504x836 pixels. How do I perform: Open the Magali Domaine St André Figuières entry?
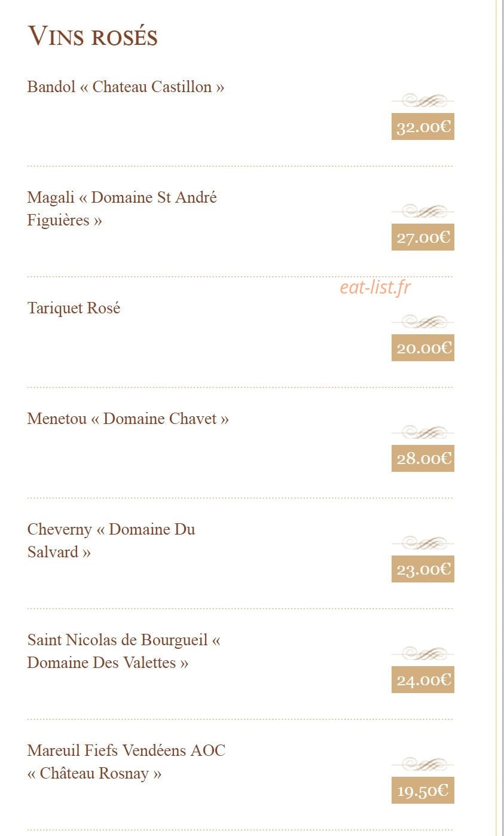coord(122,209)
